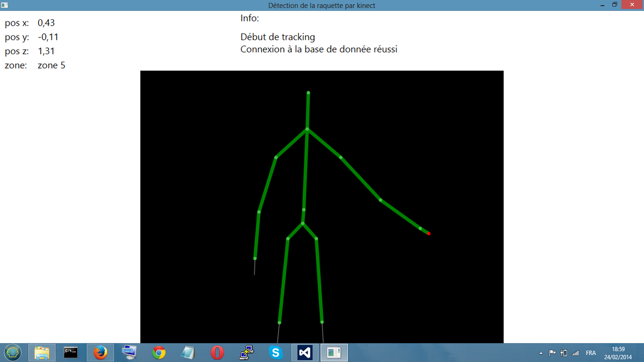Image resolution: width=644 pixels, height=362 pixels.
Task: Click the Start button on the taskbar
Action: [13, 352]
